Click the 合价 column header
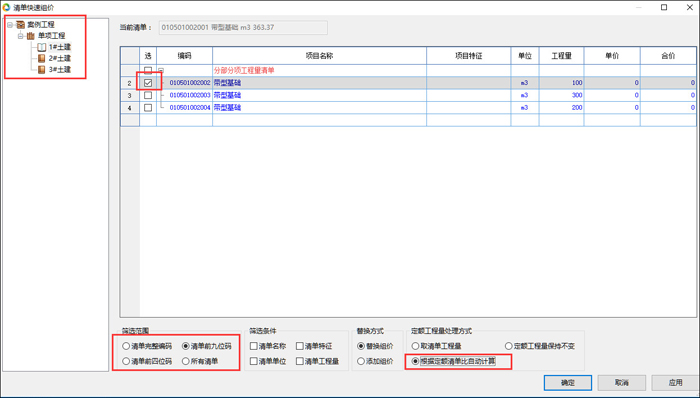 pyautogui.click(x=668, y=56)
